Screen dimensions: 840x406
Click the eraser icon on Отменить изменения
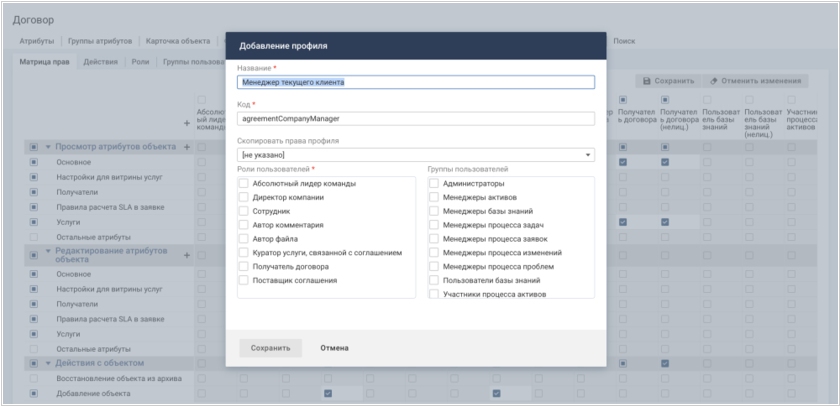pyautogui.click(x=714, y=80)
